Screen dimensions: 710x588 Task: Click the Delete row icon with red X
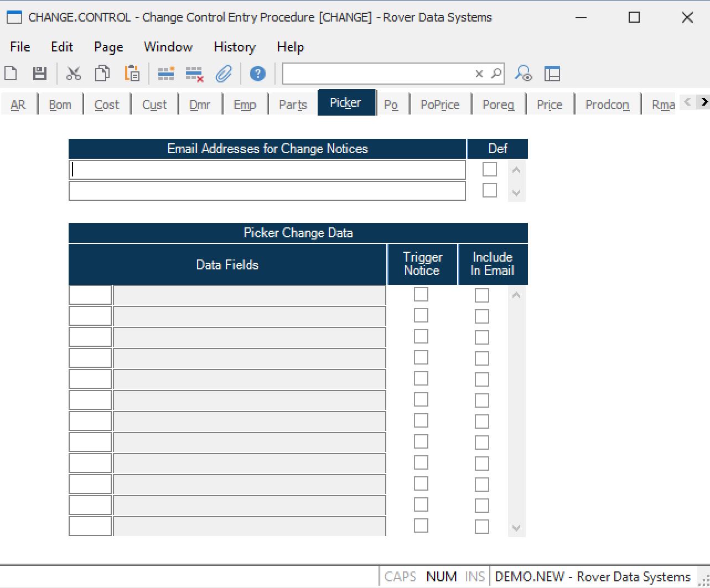[194, 74]
